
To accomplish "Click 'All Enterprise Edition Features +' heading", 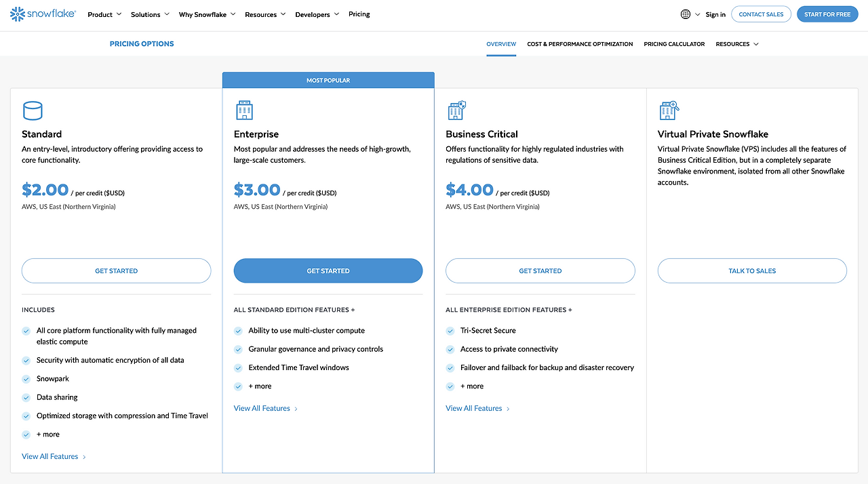I will click(x=509, y=310).
